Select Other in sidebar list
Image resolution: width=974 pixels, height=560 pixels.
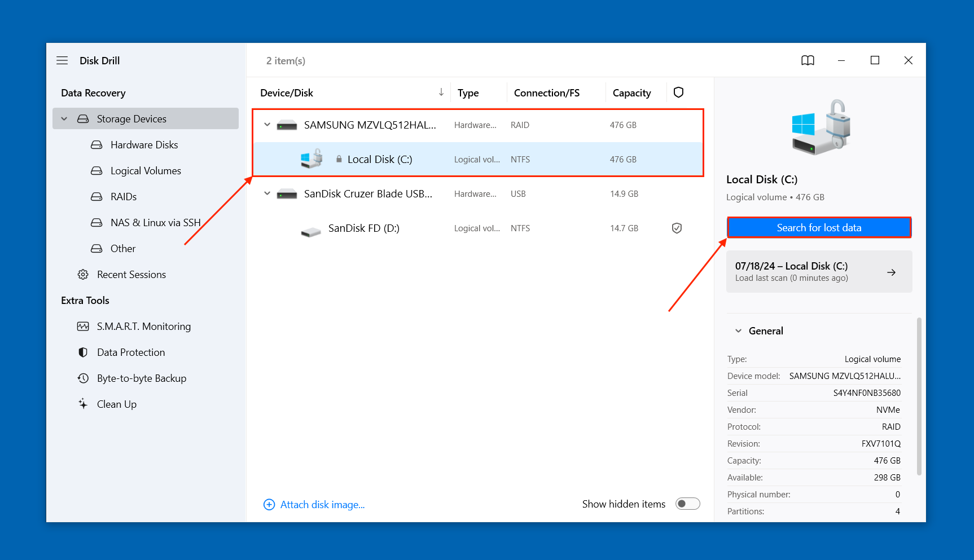(123, 249)
